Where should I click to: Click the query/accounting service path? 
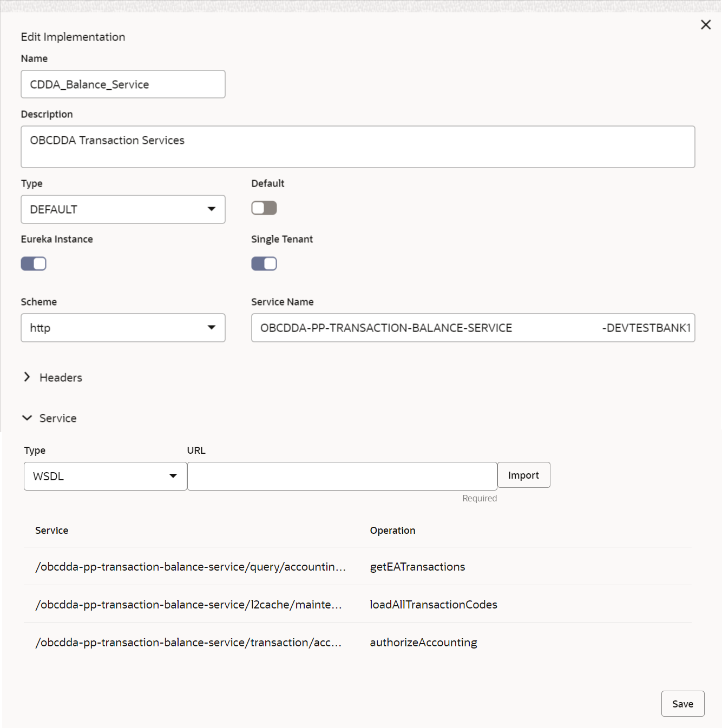click(x=191, y=566)
